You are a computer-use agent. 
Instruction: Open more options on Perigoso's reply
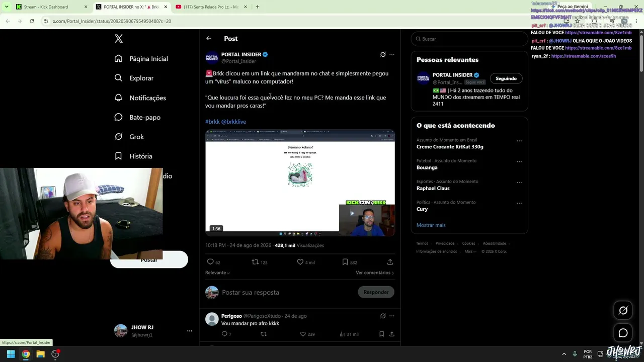click(392, 316)
